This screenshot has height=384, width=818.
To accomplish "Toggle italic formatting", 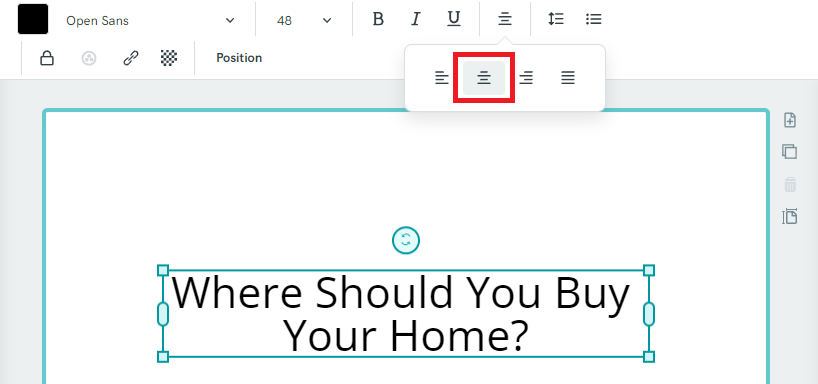I will click(x=416, y=19).
